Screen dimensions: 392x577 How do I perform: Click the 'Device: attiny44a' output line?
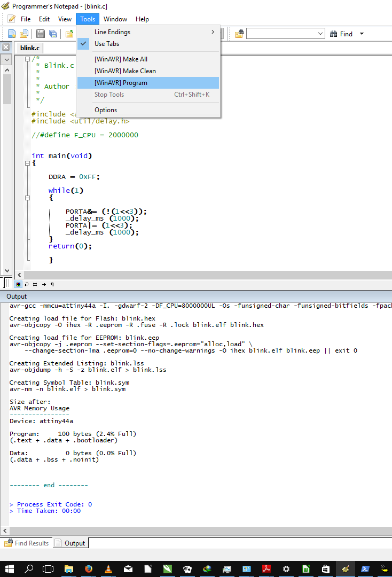pos(42,421)
